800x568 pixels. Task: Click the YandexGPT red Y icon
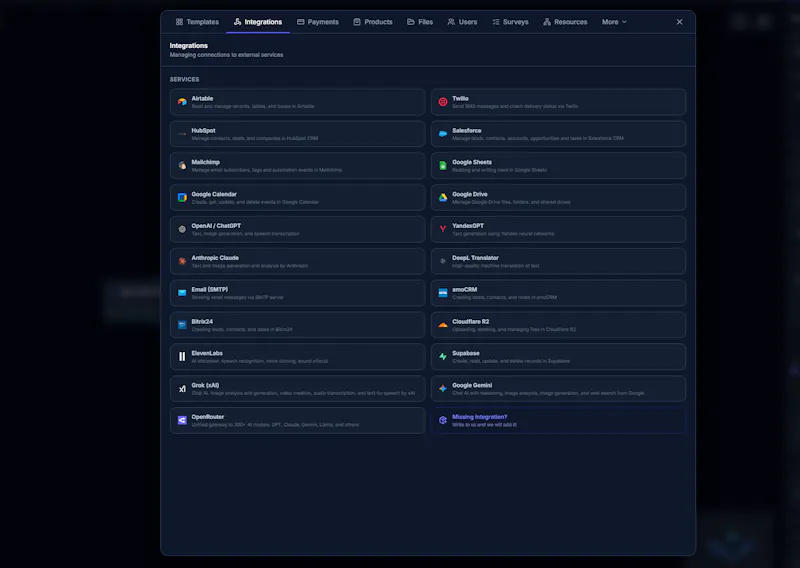click(x=443, y=229)
